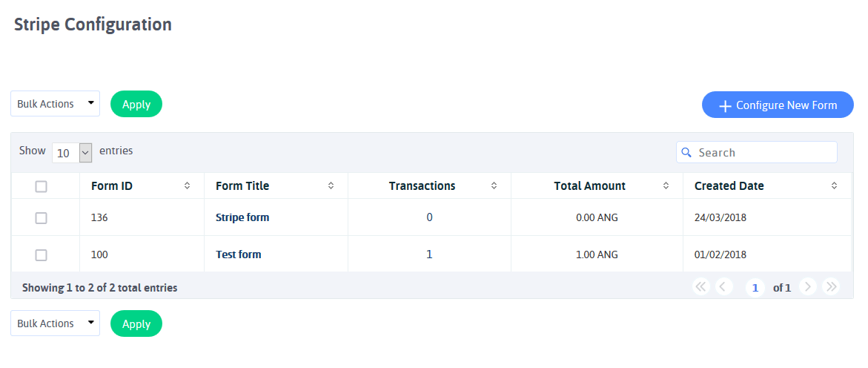Screen dimensions: 868x368
Task: Click Form Title sort arrows icon
Action: click(331, 186)
